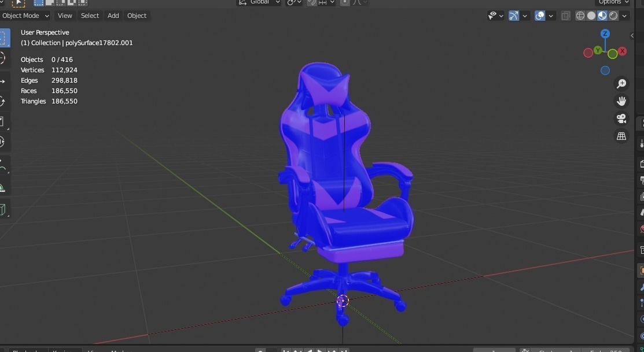Switch to Solid viewport shading
Screen dimensions: 644x352
(x=591, y=16)
